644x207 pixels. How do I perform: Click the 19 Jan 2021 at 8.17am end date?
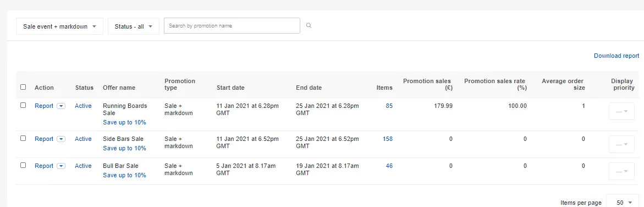[x=327, y=169]
